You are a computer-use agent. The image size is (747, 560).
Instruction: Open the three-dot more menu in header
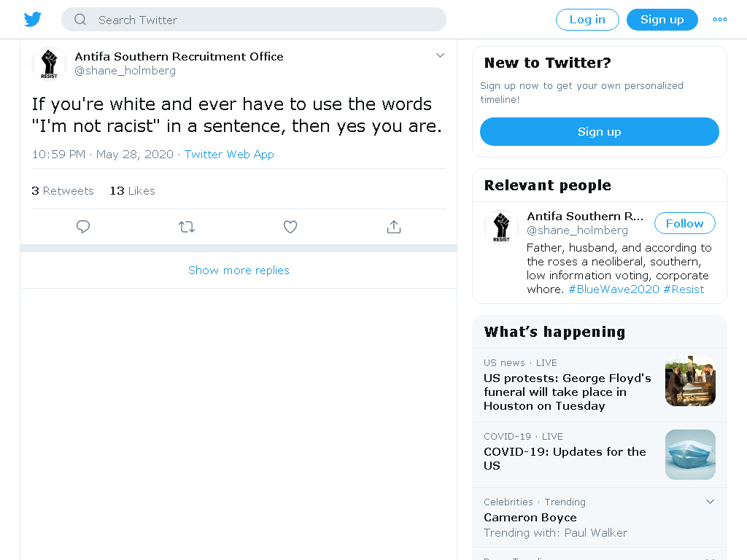[x=719, y=20]
